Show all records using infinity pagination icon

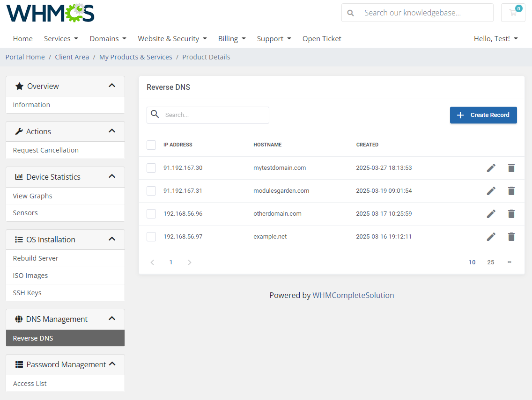[510, 262]
